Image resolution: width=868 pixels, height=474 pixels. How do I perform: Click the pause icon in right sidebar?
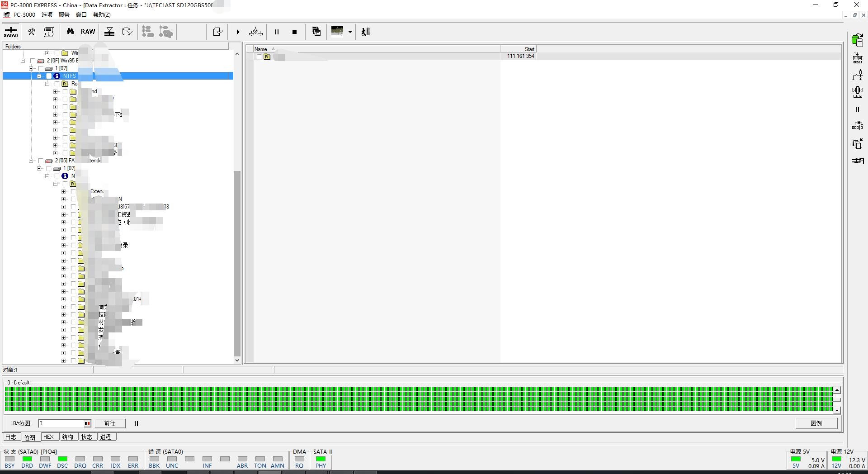[857, 109]
